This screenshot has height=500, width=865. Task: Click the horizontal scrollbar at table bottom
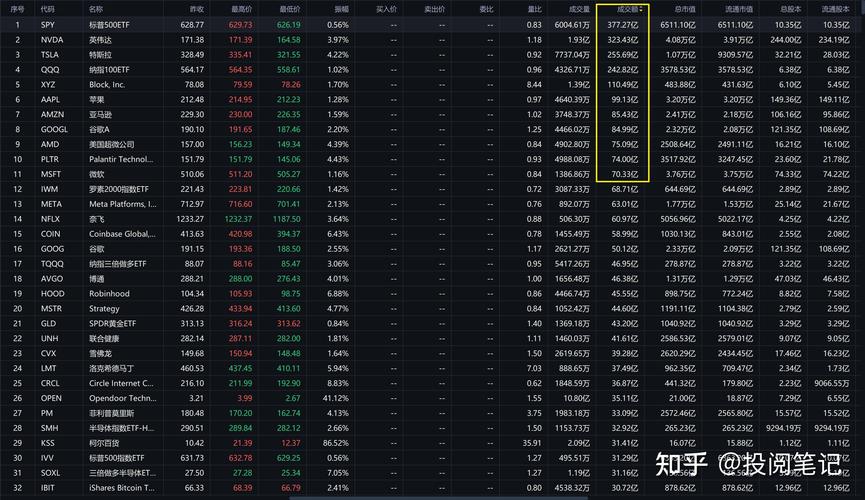pyautogui.click(x=439, y=498)
